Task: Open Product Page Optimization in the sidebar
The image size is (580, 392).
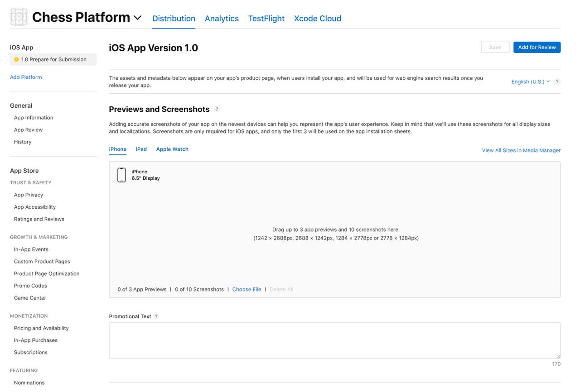Action: tap(47, 274)
